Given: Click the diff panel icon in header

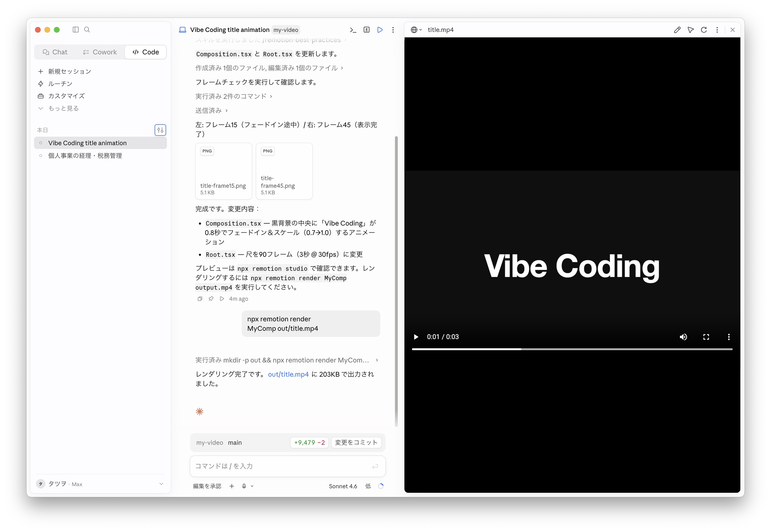Looking at the screenshot, I should pos(366,30).
